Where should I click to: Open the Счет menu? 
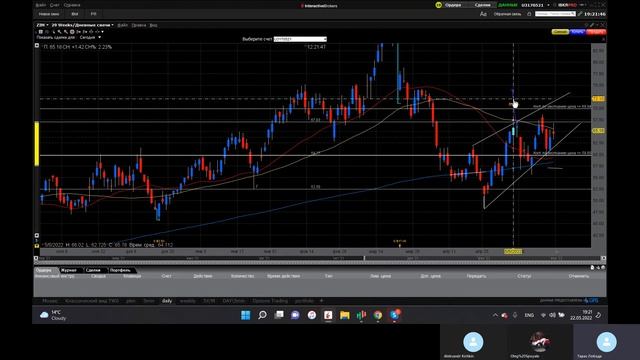tap(54, 5)
